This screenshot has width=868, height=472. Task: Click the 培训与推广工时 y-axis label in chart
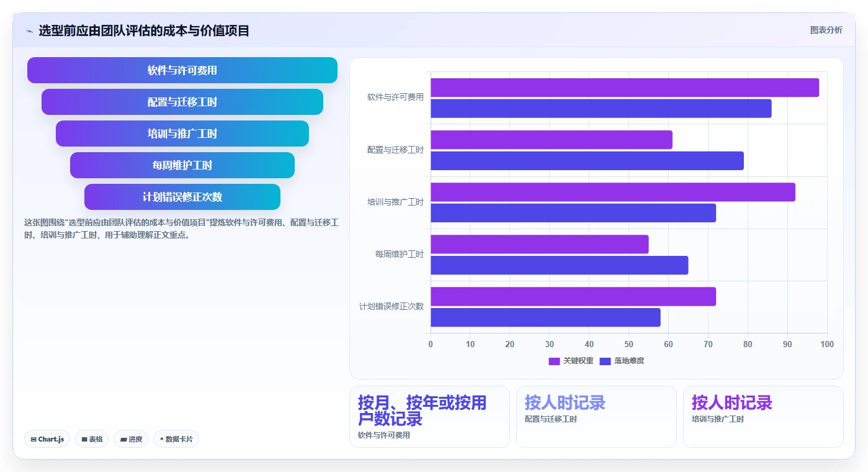click(395, 202)
